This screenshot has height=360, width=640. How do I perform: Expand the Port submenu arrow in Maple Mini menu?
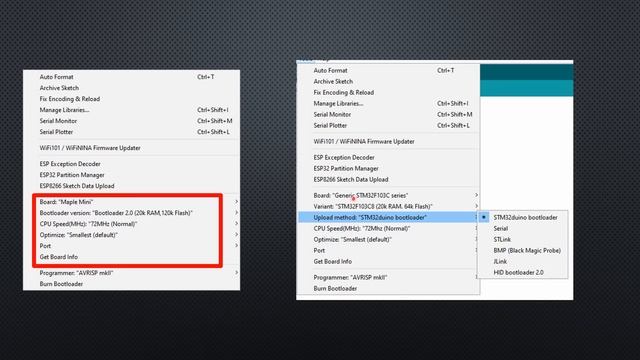236,246
